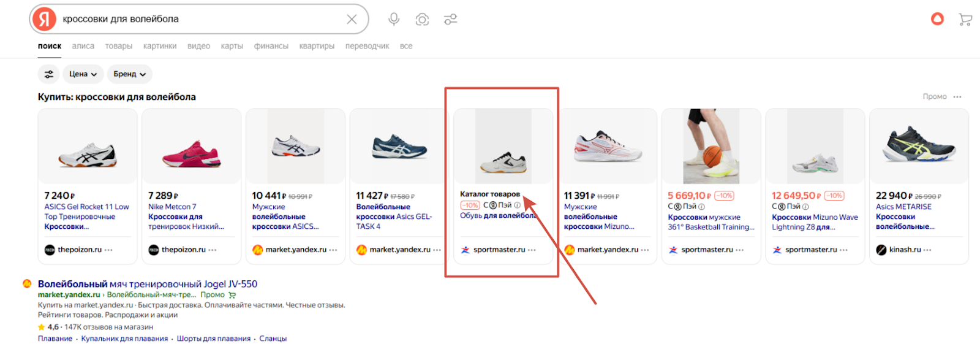Clear the search query with X

click(352, 20)
